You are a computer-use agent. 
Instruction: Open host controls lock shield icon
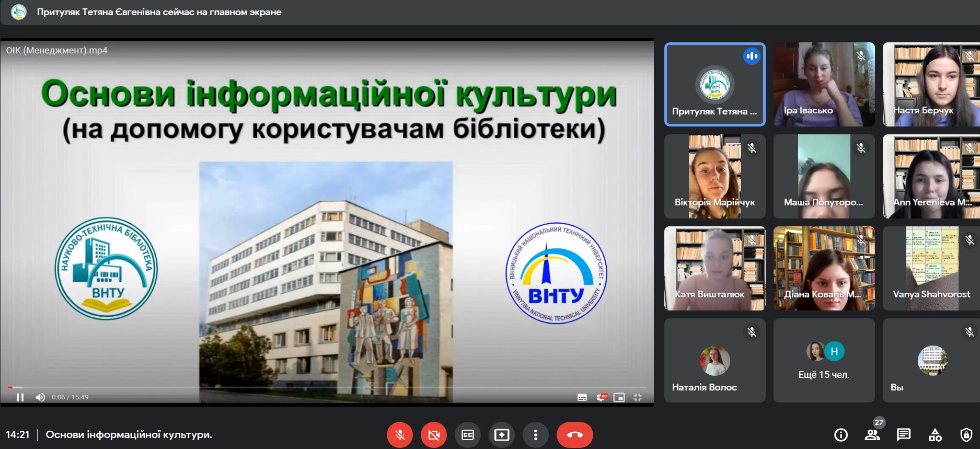point(966,435)
